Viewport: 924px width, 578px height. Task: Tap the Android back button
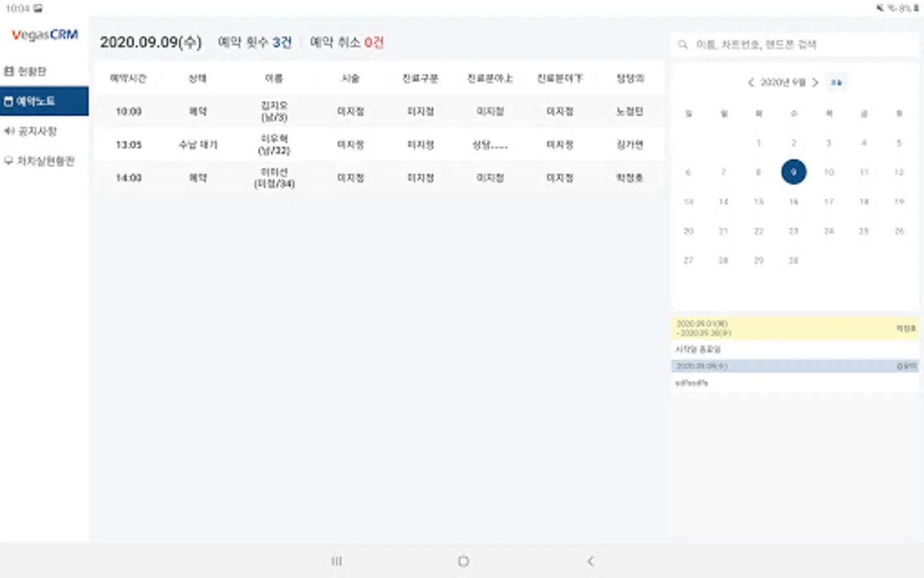tap(590, 561)
